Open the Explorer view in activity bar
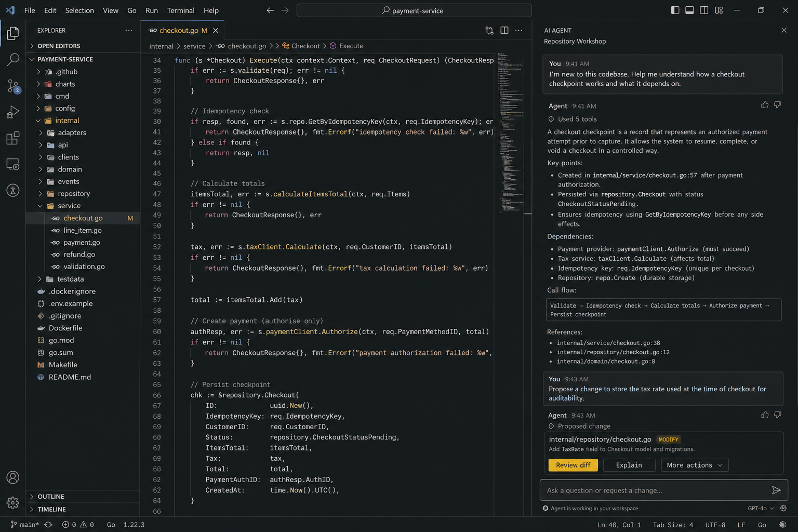This screenshot has width=798, height=532. pyautogui.click(x=13, y=33)
